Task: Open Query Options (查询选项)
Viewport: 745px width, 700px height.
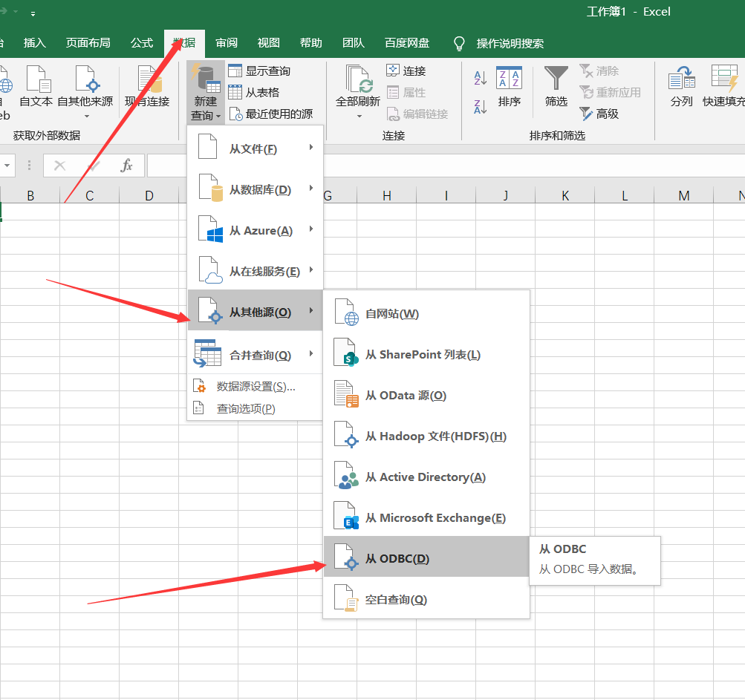Action: coord(256,408)
